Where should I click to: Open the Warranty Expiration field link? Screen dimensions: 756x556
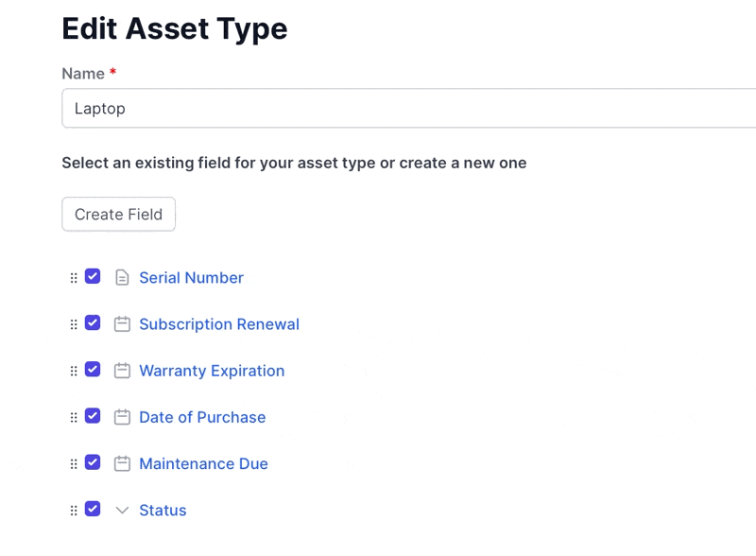[212, 371]
